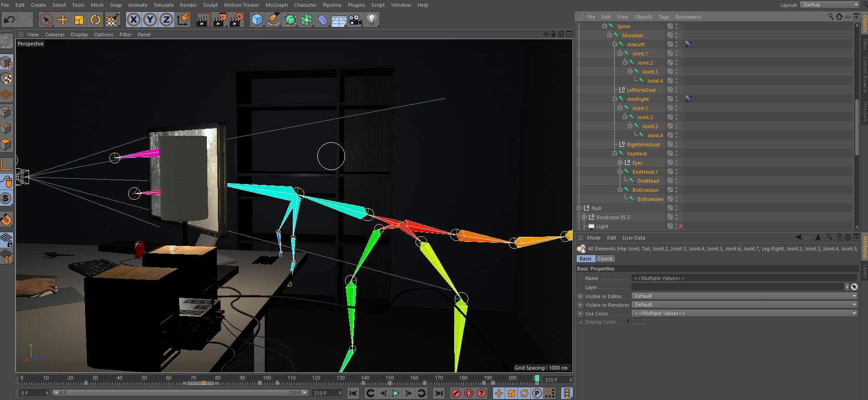The image size is (868, 400).
Task: Toggle the Y axis lock
Action: click(150, 20)
